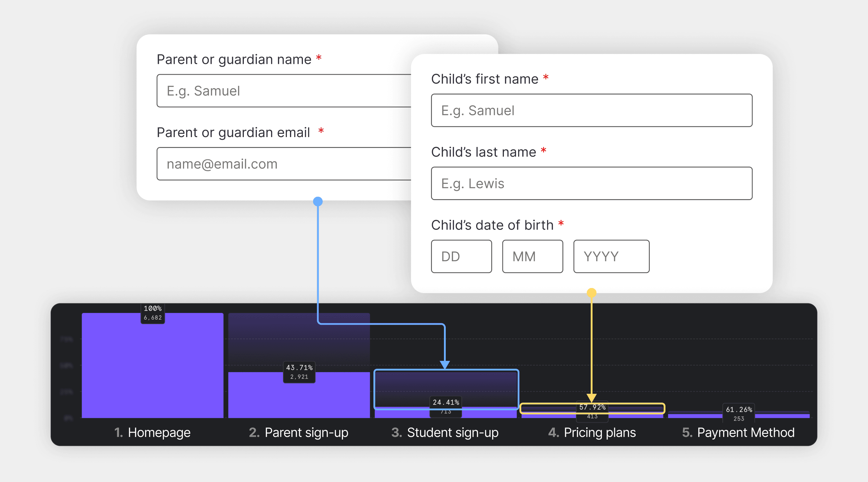868x482 pixels.
Task: Click the 24.41% data label
Action: point(445,402)
